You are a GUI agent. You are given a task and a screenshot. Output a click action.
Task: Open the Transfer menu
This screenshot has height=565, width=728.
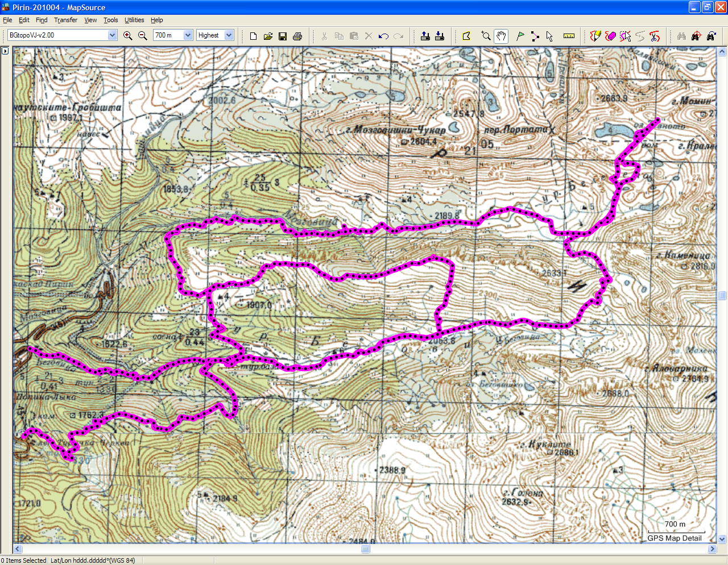65,20
